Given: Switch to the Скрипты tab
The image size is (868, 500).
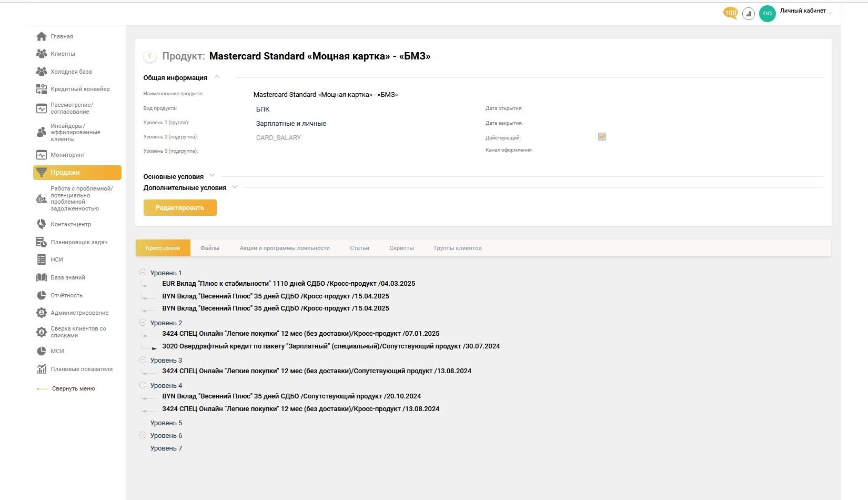Looking at the screenshot, I should coord(401,248).
